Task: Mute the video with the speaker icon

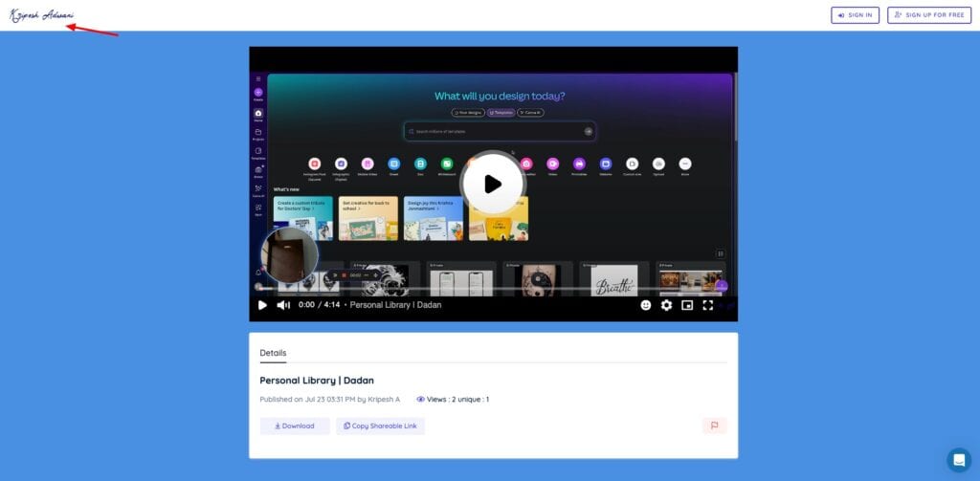Action: pos(283,305)
